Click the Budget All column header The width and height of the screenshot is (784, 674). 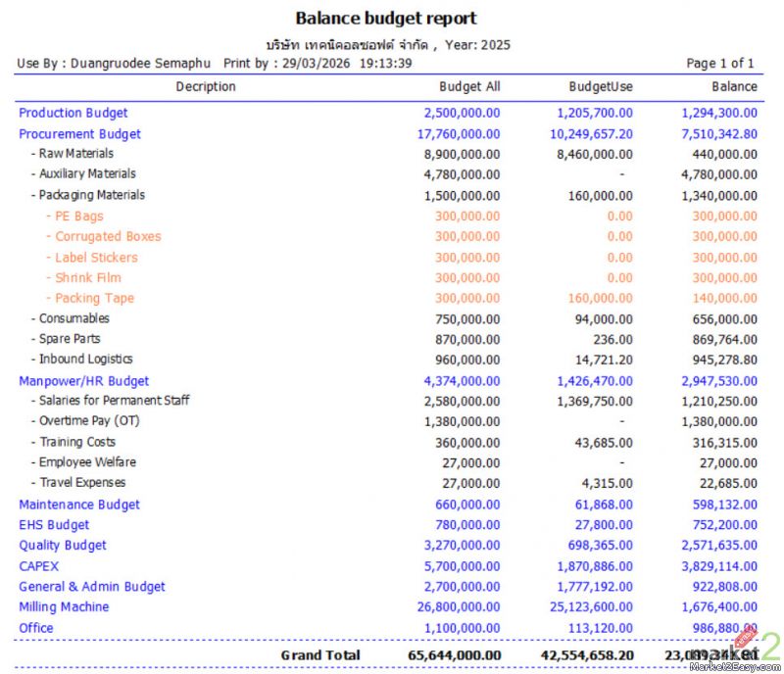469,87
